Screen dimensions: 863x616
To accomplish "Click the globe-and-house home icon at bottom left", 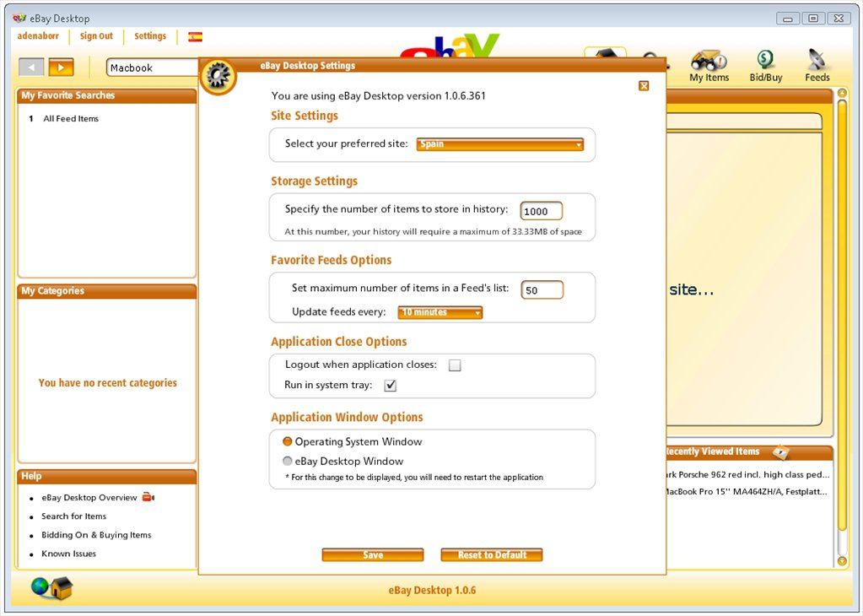I will tap(51, 588).
